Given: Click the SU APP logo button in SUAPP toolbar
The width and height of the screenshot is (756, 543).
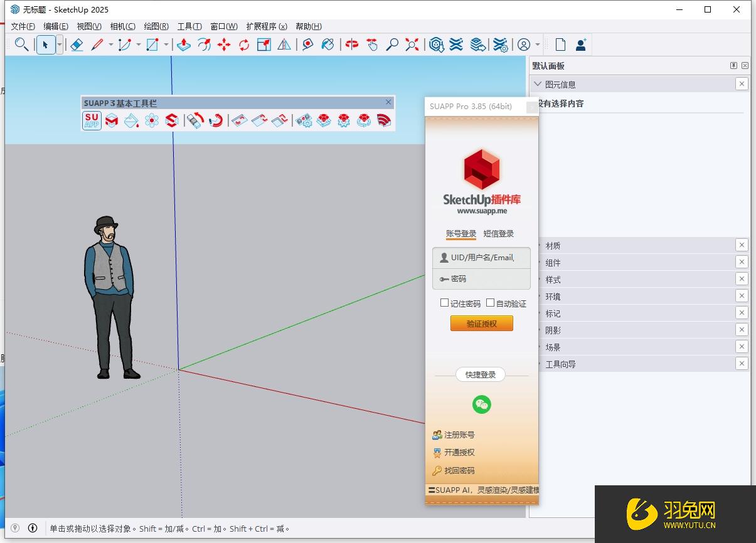Looking at the screenshot, I should tap(92, 120).
